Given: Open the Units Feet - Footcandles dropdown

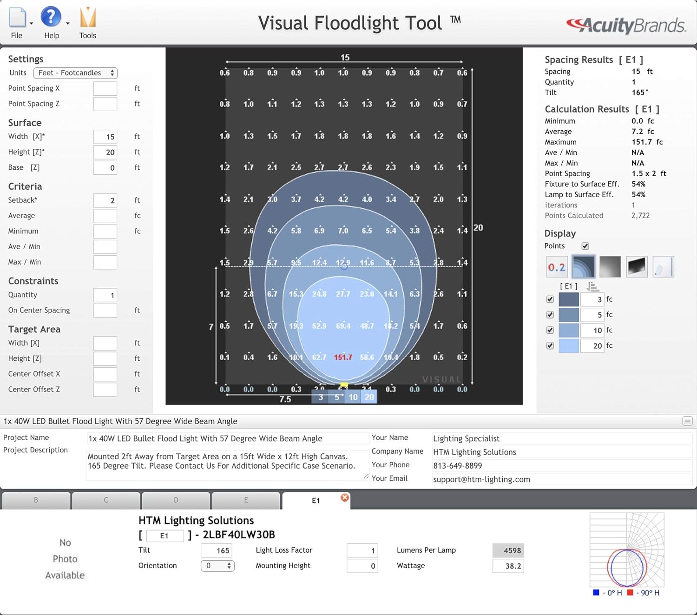Looking at the screenshot, I should tap(76, 73).
